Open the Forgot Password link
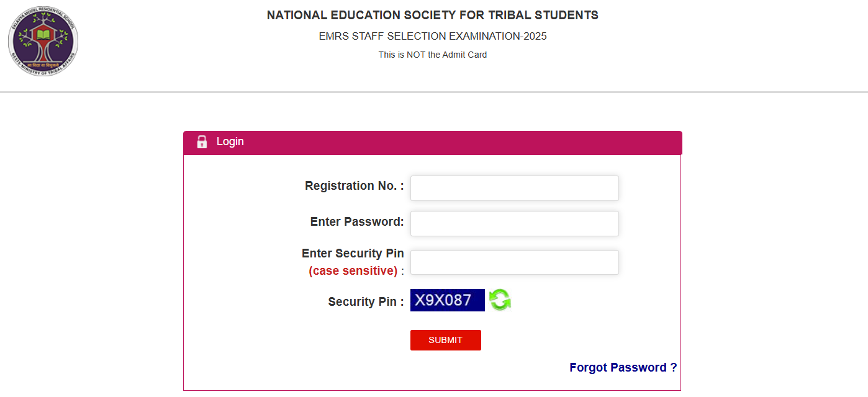 (623, 367)
